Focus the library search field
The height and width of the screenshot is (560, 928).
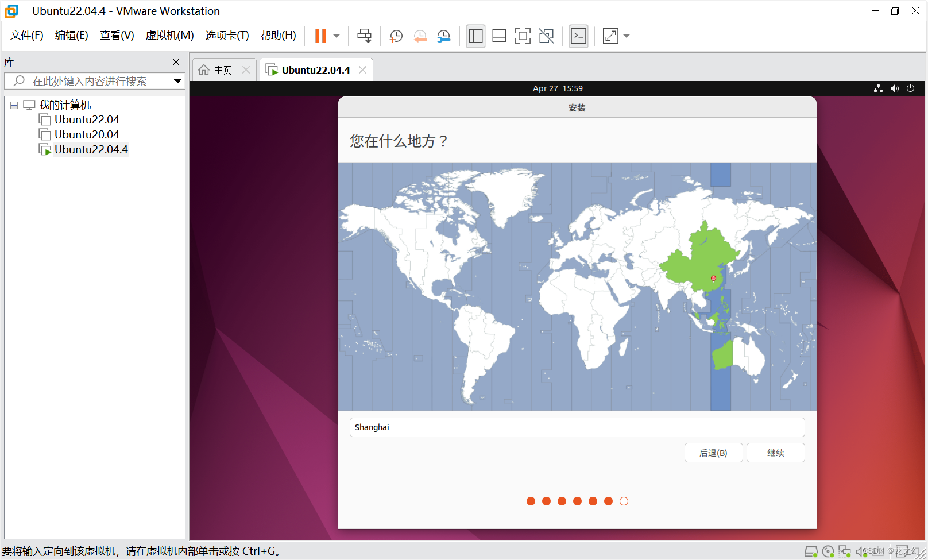[x=95, y=81]
